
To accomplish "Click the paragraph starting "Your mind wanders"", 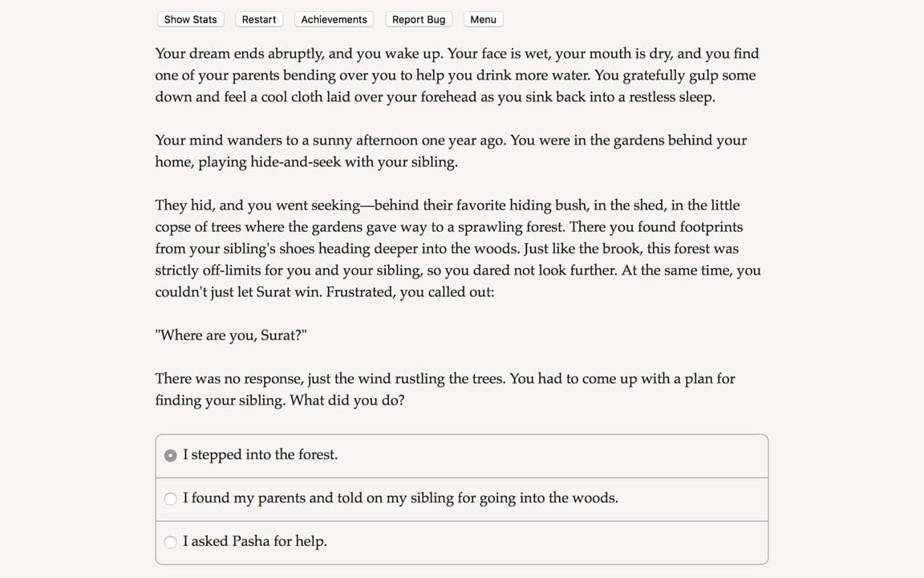I will coord(450,151).
